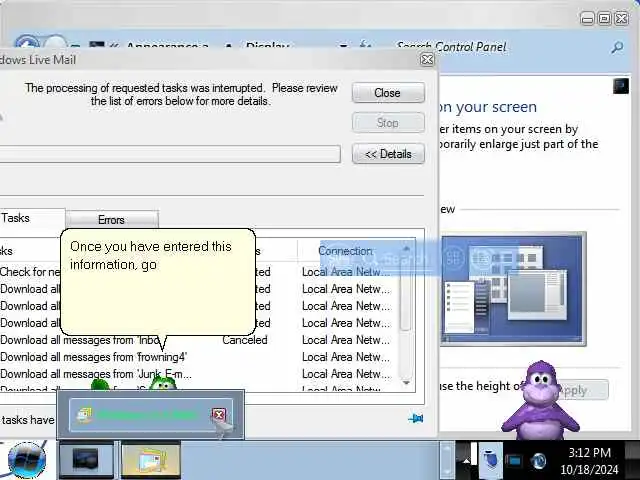The width and height of the screenshot is (640, 480).
Task: Click the Canceled status cell
Action: coord(245,340)
